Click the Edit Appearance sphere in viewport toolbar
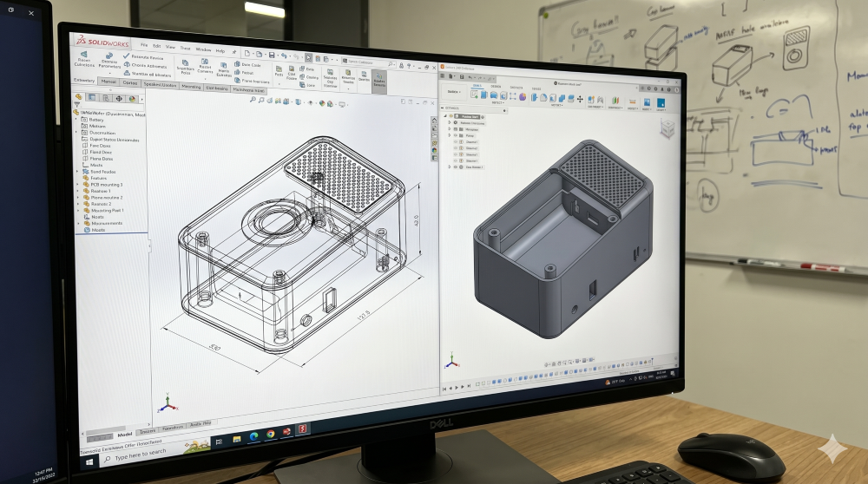Image resolution: width=868 pixels, height=484 pixels. tap(322, 103)
